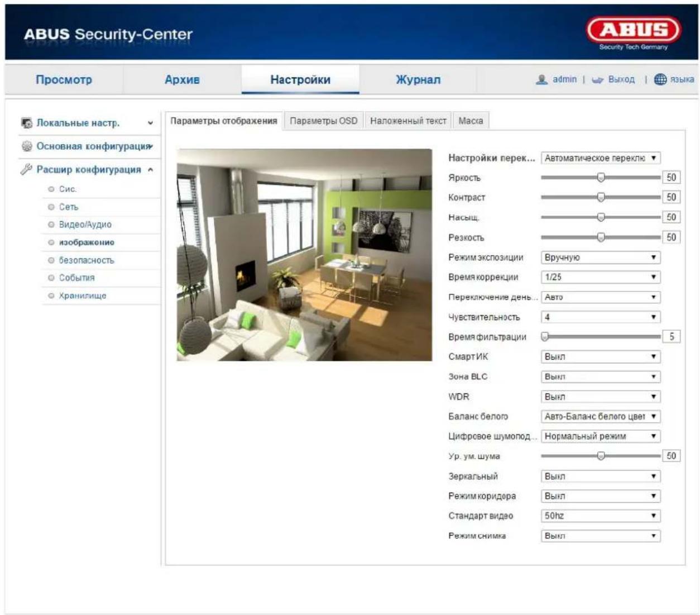Screen dimensions: 700x615
Task: Click the Яркость value field
Action: (x=672, y=178)
